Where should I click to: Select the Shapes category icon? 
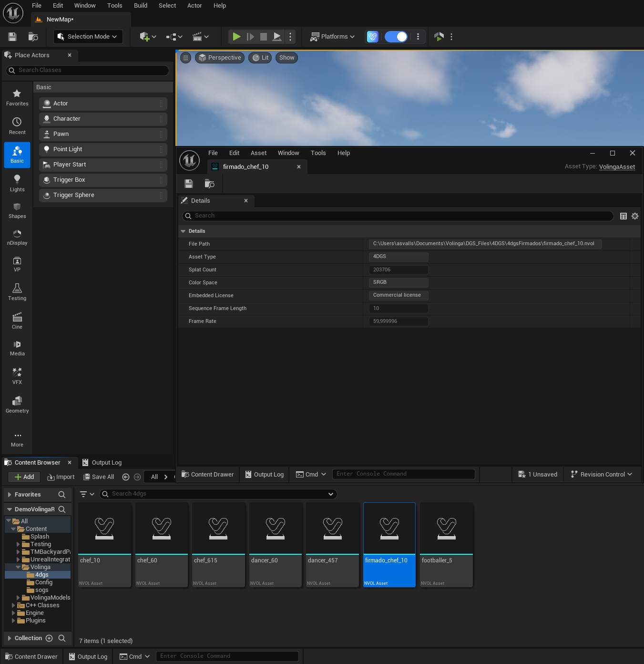click(x=17, y=210)
